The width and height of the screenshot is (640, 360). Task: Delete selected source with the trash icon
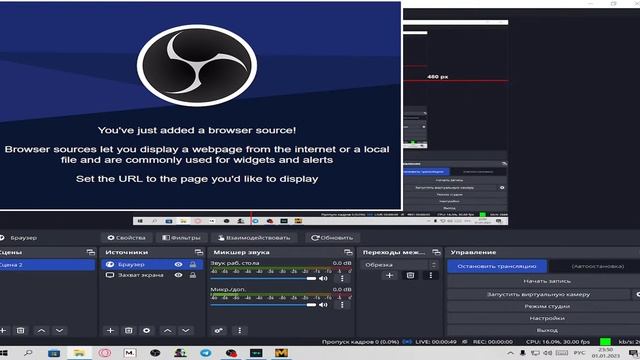(x=128, y=330)
